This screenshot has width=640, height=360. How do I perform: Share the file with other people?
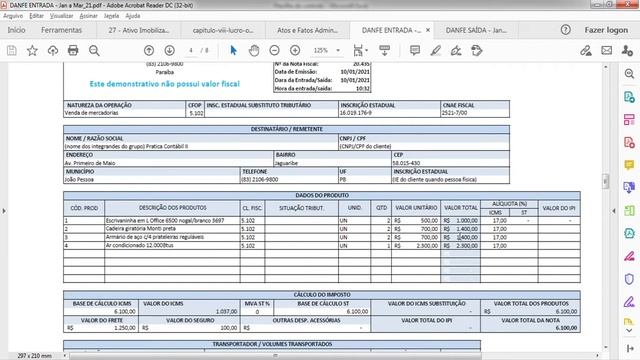[627, 51]
